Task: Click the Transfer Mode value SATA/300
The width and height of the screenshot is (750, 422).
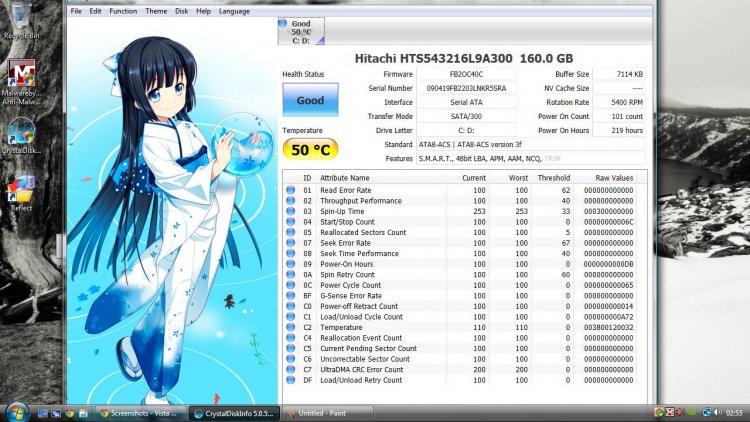Action: pos(466,116)
